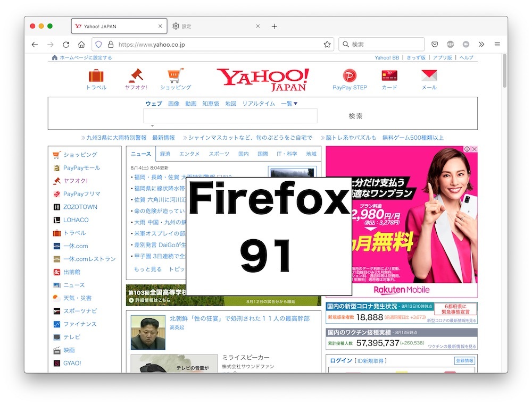Close the Rakuten Mobile ad
This screenshot has height=405, width=532.
[475, 149]
